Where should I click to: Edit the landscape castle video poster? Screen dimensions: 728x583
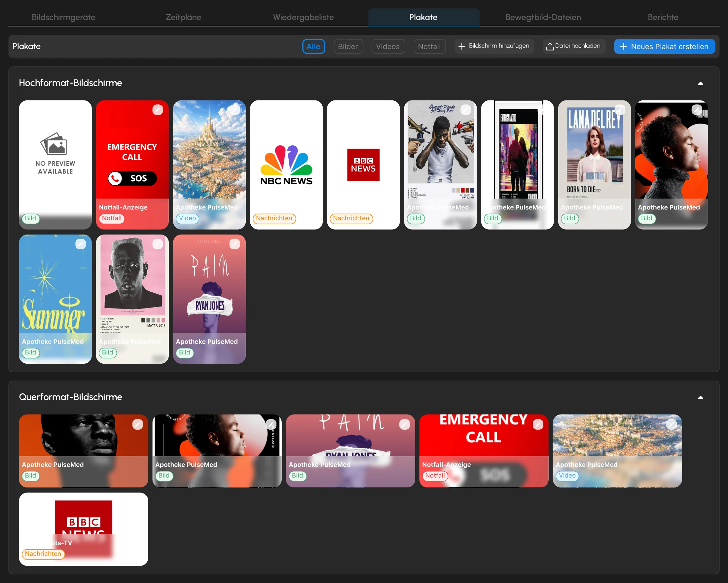tap(671, 424)
